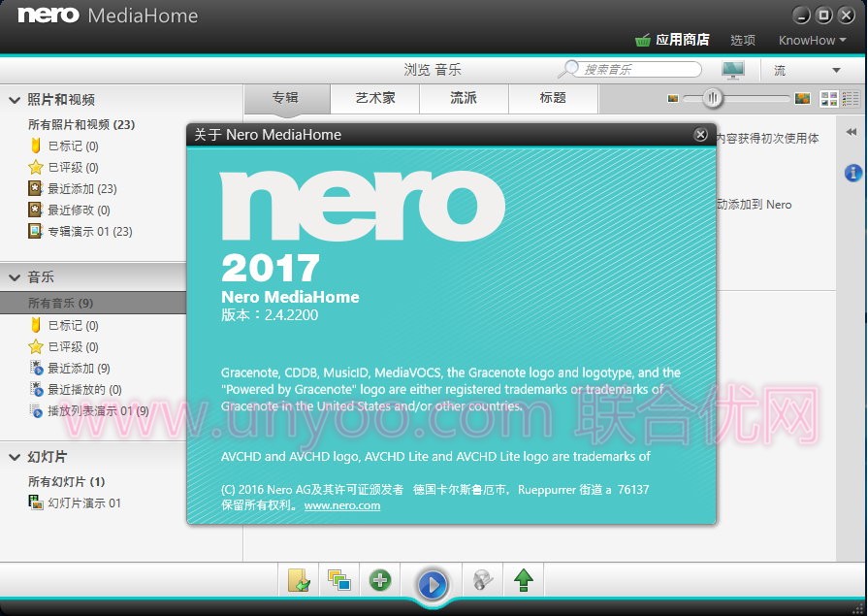Viewport: 868px width, 616px height.
Task: Click the icon beside 最近添加 (23)
Action: (36, 188)
